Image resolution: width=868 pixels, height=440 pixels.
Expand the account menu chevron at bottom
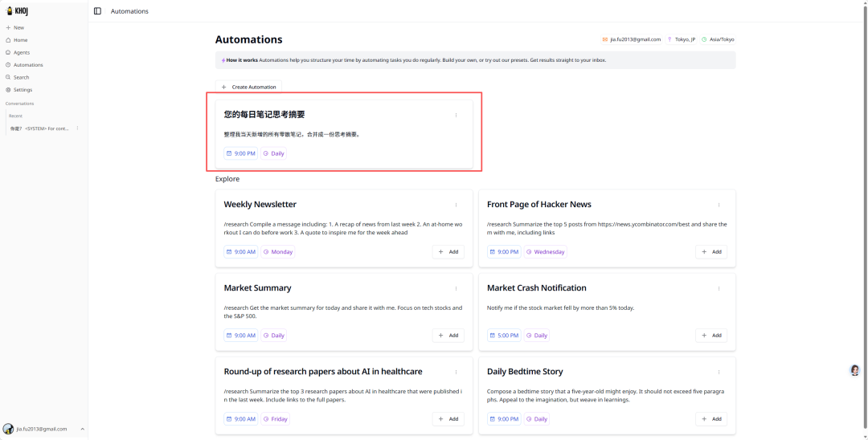click(x=82, y=429)
